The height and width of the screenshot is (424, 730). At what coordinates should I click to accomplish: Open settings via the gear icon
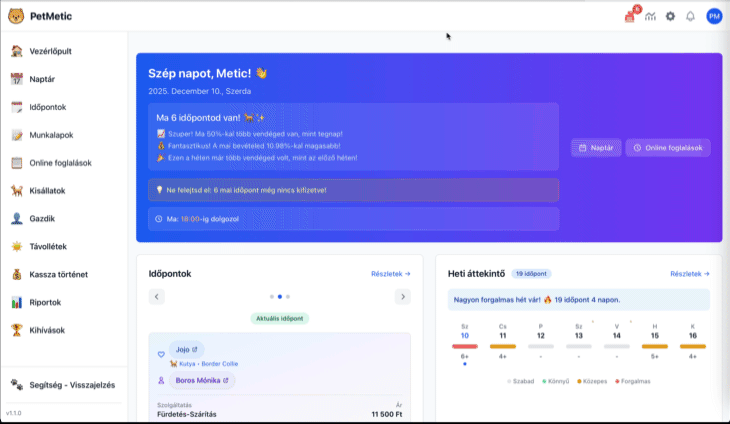tap(670, 16)
